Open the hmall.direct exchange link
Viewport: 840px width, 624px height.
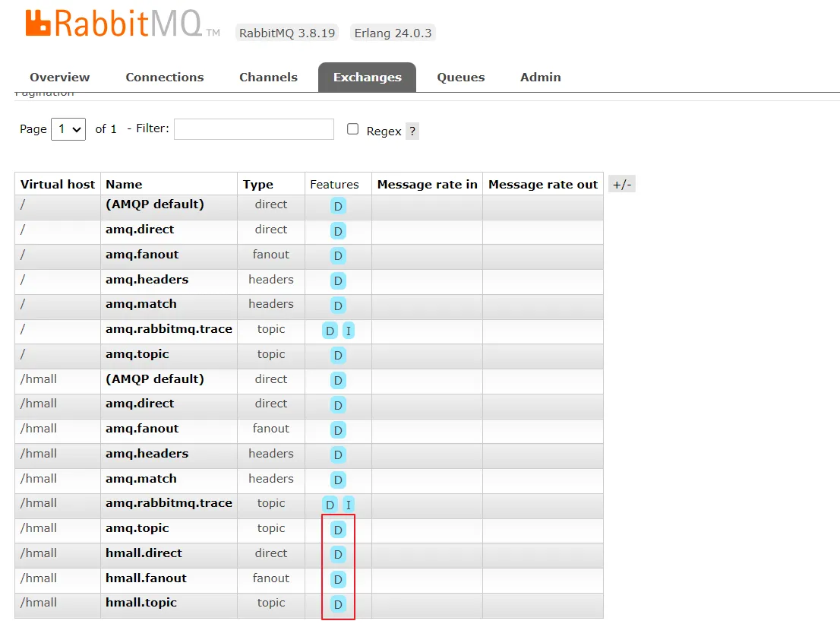[144, 553]
